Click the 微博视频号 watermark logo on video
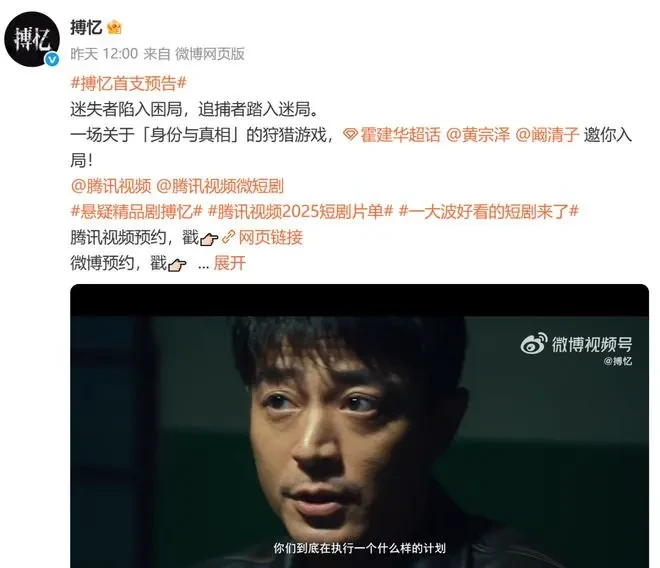Image resolution: width=660 pixels, height=568 pixels. pos(577,344)
